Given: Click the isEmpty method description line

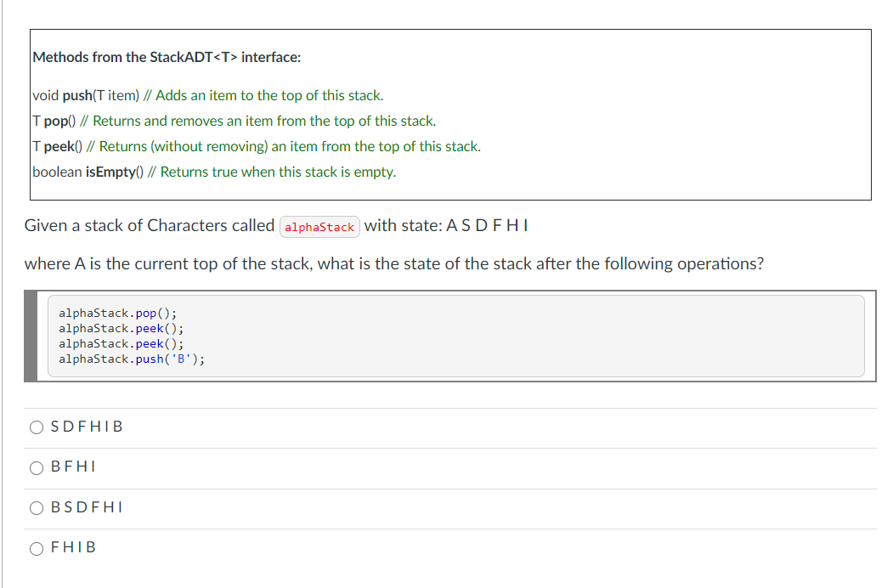Looking at the screenshot, I should pos(213,172).
